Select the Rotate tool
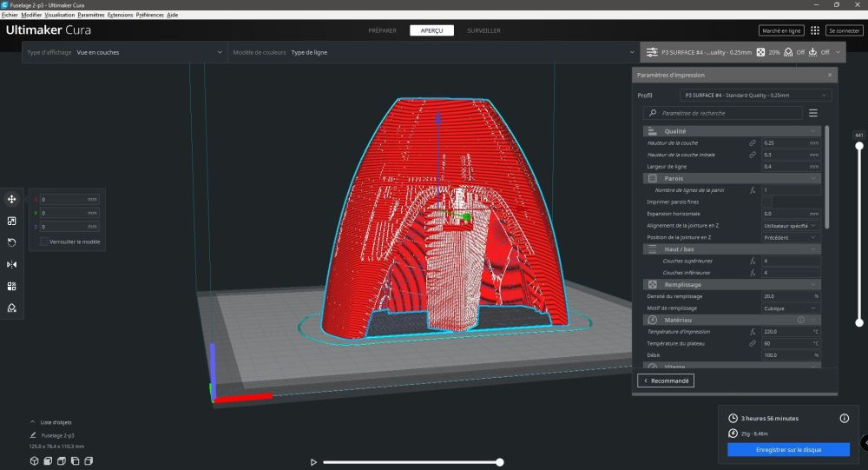The width and height of the screenshot is (868, 470). point(11,242)
